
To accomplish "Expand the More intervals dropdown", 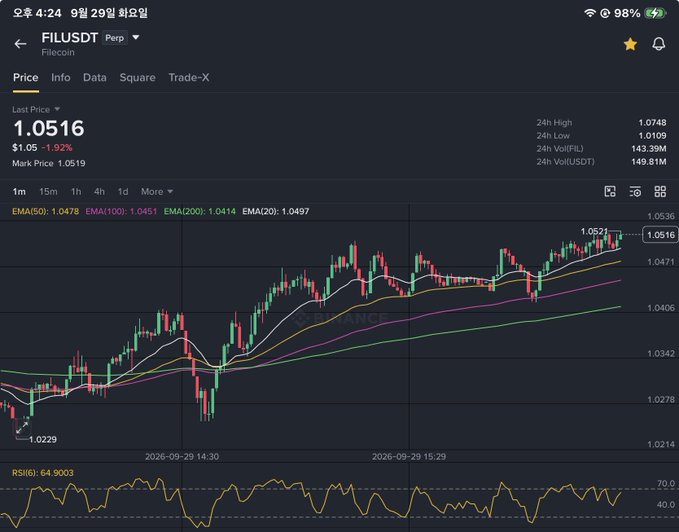I will point(157,191).
